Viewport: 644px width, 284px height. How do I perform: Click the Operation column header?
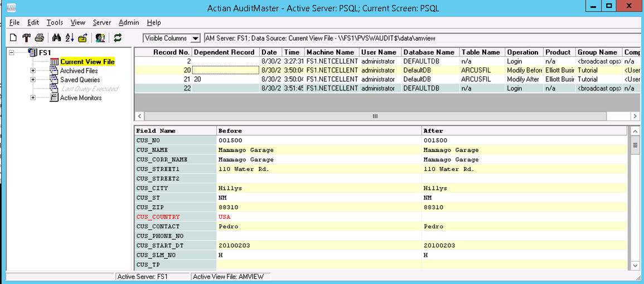524,52
